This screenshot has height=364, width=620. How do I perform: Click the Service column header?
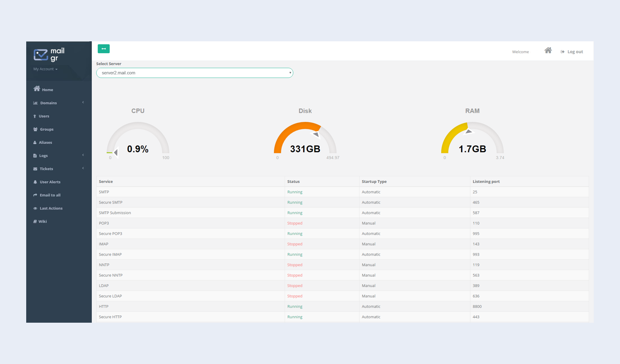[x=106, y=182]
